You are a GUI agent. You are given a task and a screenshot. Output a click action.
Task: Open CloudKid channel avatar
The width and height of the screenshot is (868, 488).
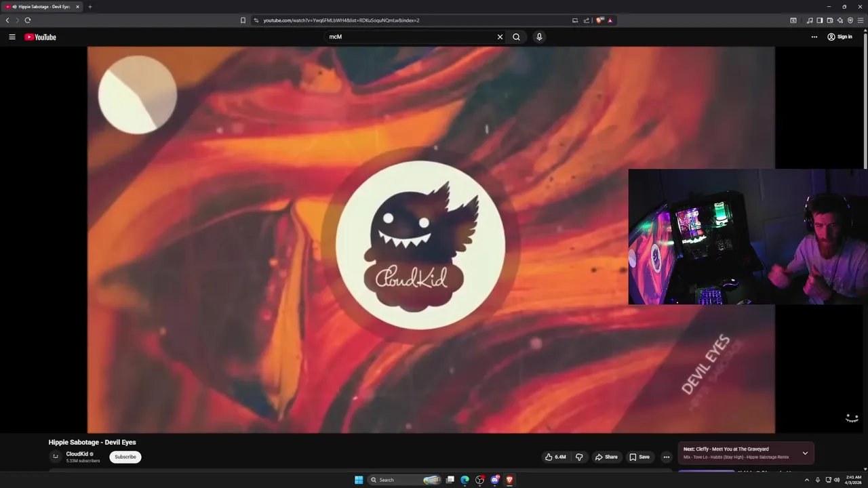(x=56, y=457)
